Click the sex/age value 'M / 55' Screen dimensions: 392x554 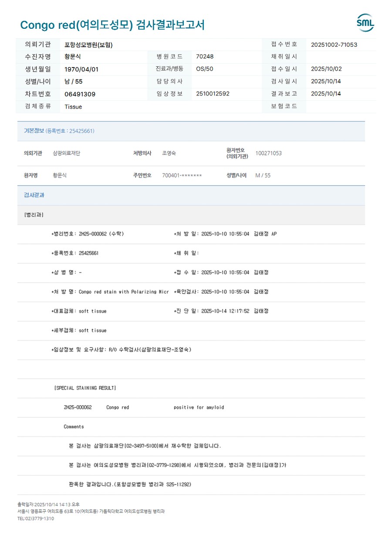tap(263, 175)
